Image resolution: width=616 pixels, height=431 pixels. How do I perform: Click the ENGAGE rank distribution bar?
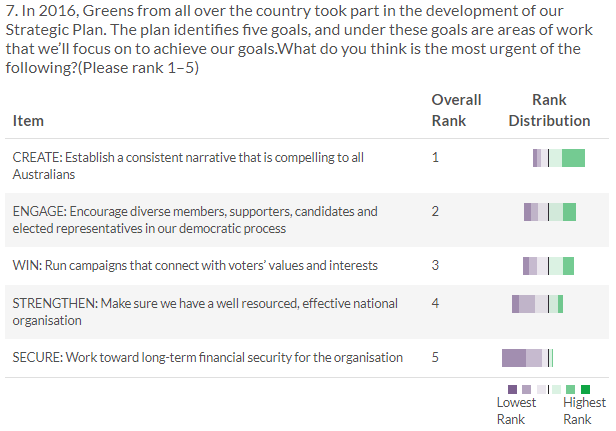click(x=550, y=212)
